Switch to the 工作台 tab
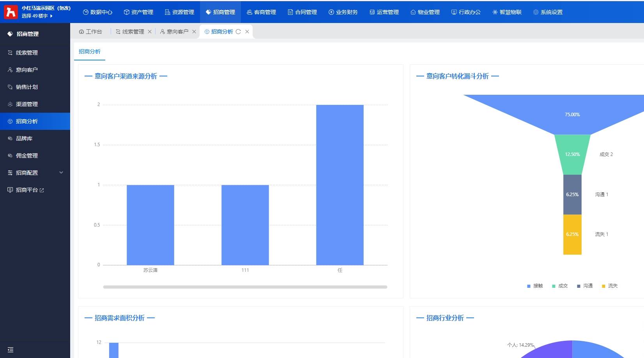644x358 pixels. [x=90, y=32]
